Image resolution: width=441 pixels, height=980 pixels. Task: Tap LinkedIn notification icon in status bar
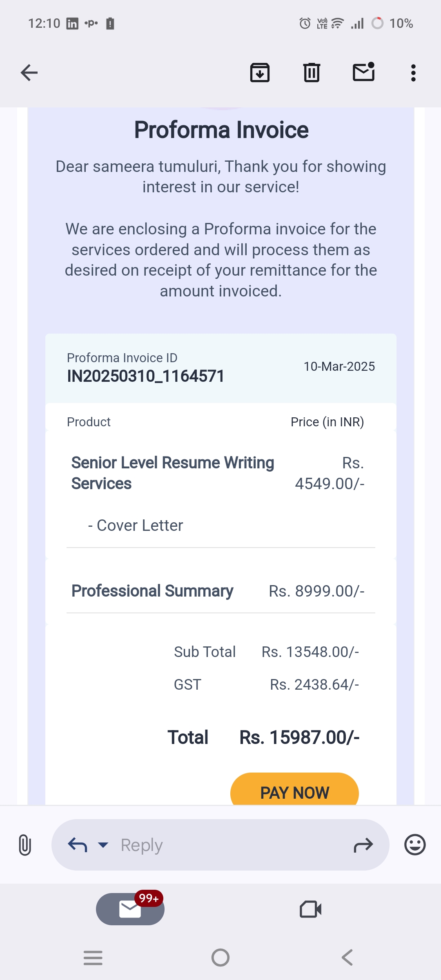point(72,24)
